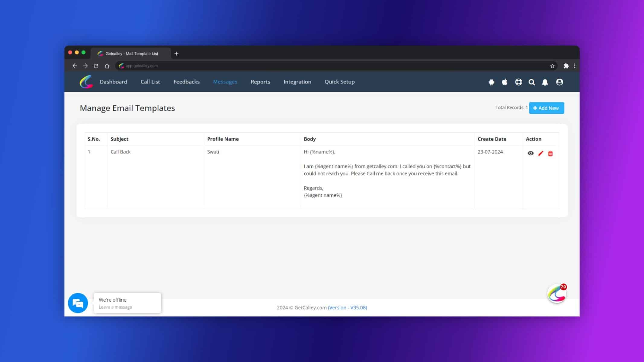Image resolution: width=644 pixels, height=362 pixels.
Task: Click the globe/language icon in navbar
Action: point(518,82)
